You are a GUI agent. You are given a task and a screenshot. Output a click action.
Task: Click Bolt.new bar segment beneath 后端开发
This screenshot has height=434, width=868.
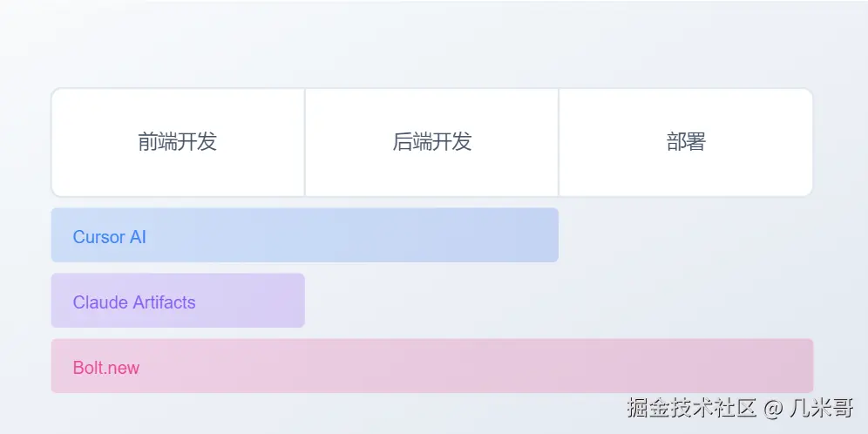pos(431,366)
